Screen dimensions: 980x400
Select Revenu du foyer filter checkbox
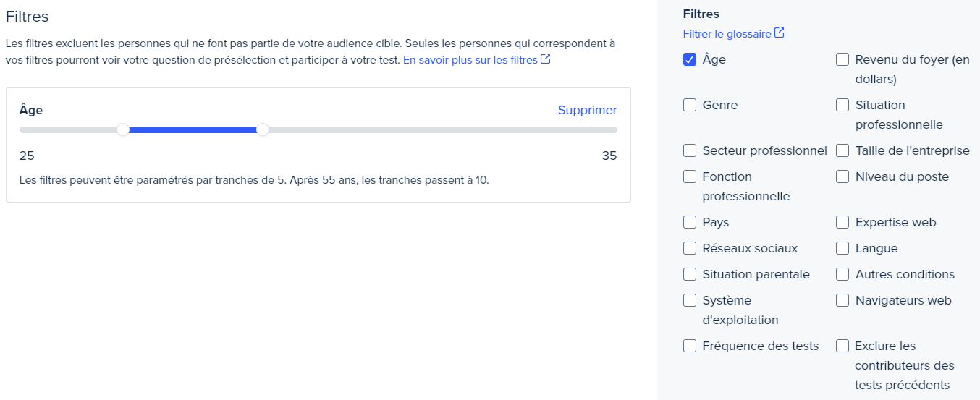pyautogui.click(x=842, y=59)
